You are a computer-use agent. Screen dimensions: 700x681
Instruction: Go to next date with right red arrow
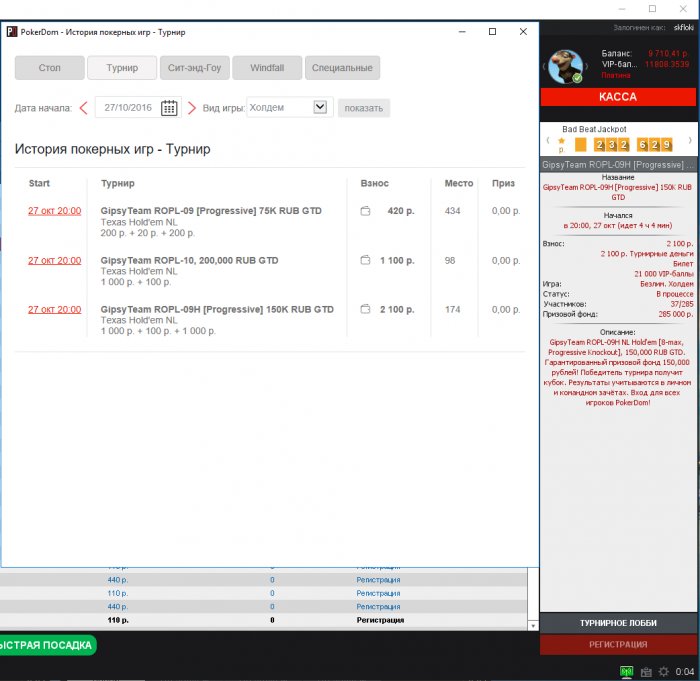click(192, 108)
